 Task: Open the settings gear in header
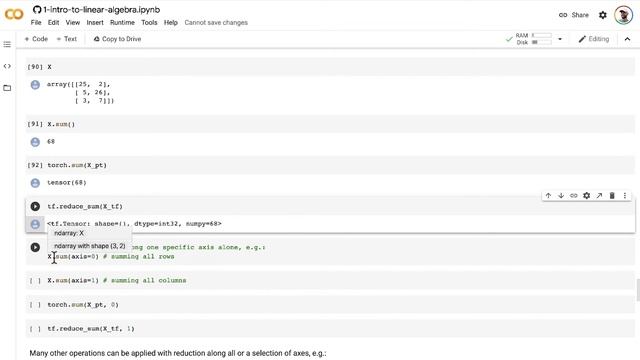coord(602,15)
